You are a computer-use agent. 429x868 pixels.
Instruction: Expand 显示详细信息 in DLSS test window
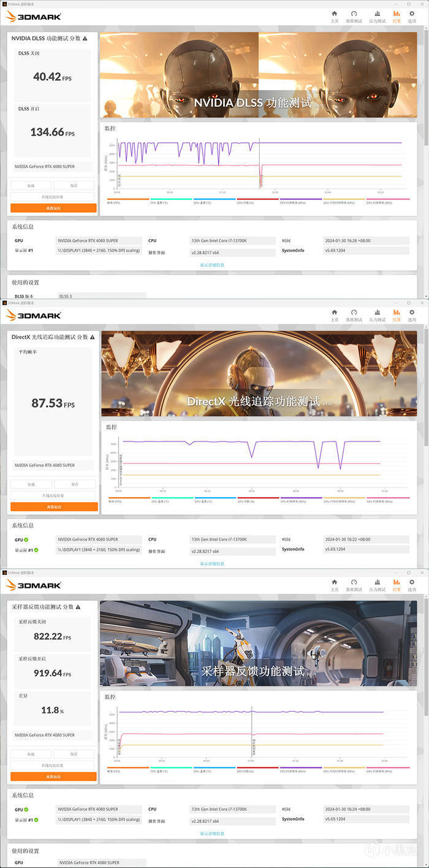(212, 265)
